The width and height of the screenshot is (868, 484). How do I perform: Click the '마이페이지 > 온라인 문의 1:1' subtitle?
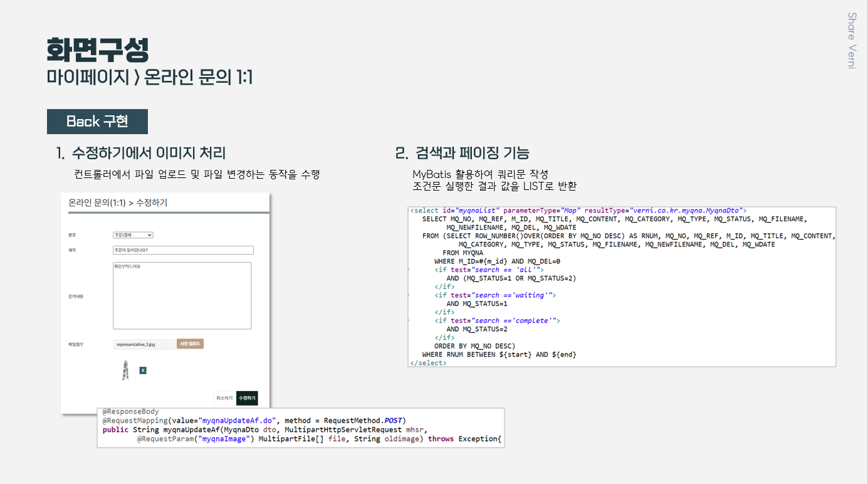tap(149, 77)
